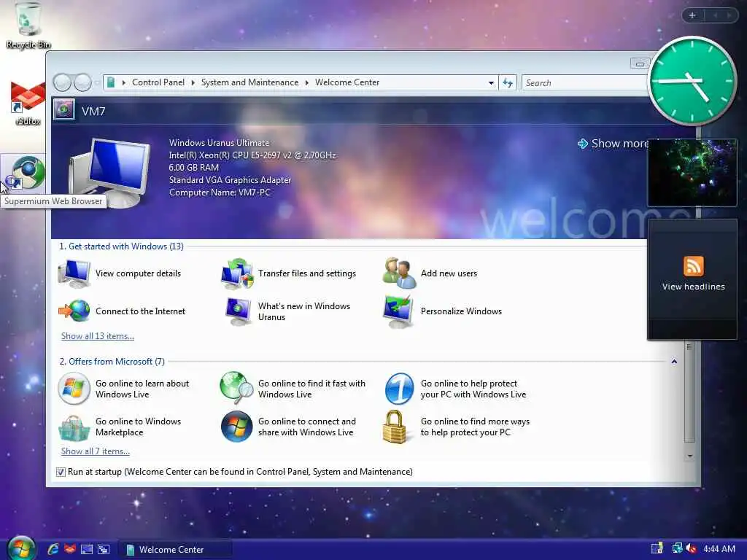Open the address bar history dropdown
747x560 pixels.
491,83
